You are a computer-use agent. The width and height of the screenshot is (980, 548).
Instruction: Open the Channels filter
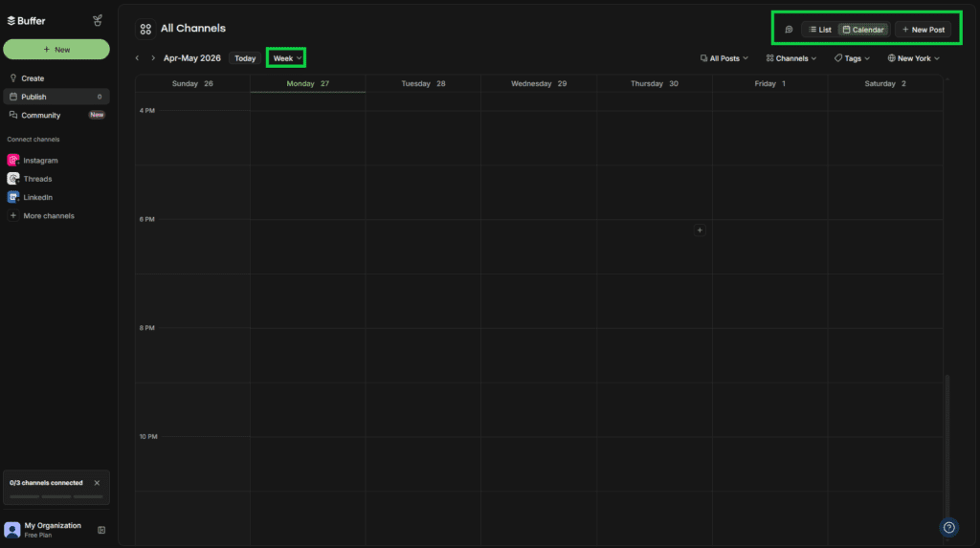[x=791, y=58]
